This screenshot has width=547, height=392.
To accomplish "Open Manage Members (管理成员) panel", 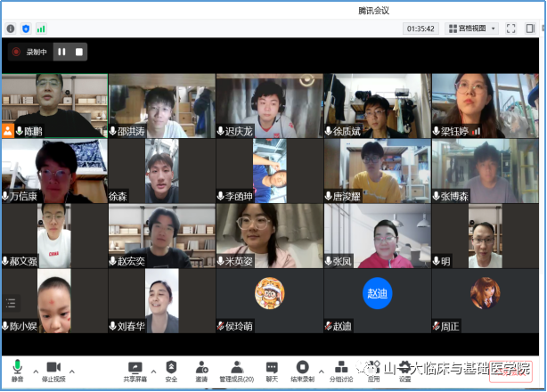I will pyautogui.click(x=237, y=370).
